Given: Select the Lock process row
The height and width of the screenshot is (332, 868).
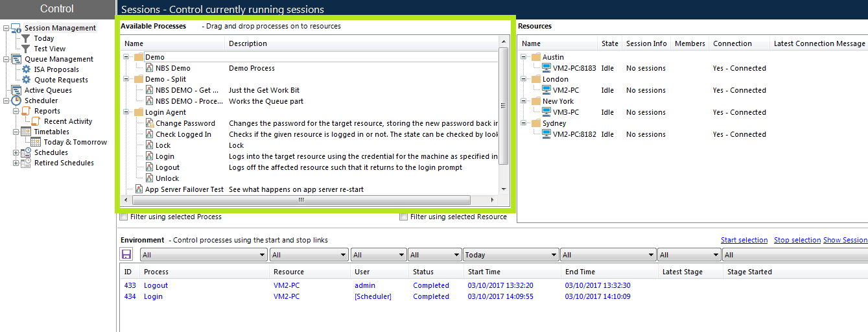Looking at the screenshot, I should pos(310,145).
